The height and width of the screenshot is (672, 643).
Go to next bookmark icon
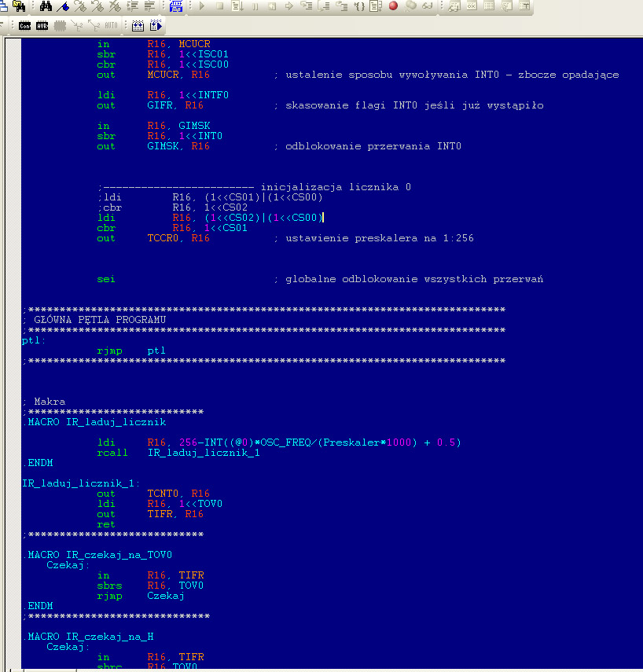point(80,6)
